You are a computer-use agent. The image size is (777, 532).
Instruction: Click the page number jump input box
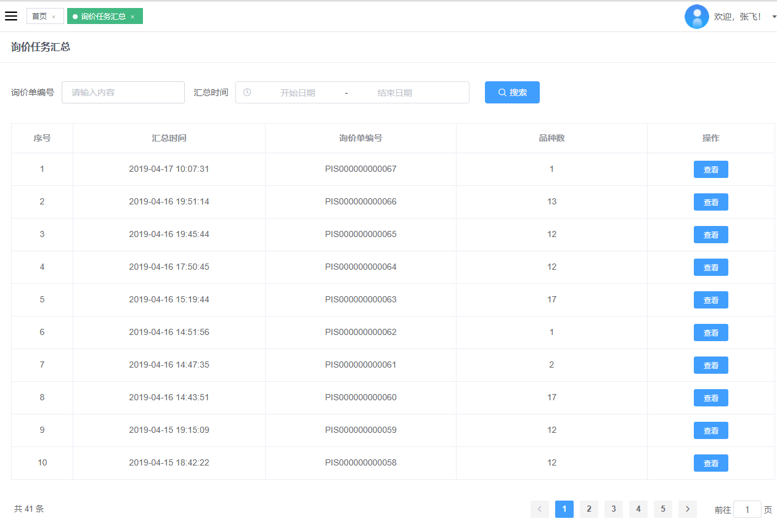[747, 509]
